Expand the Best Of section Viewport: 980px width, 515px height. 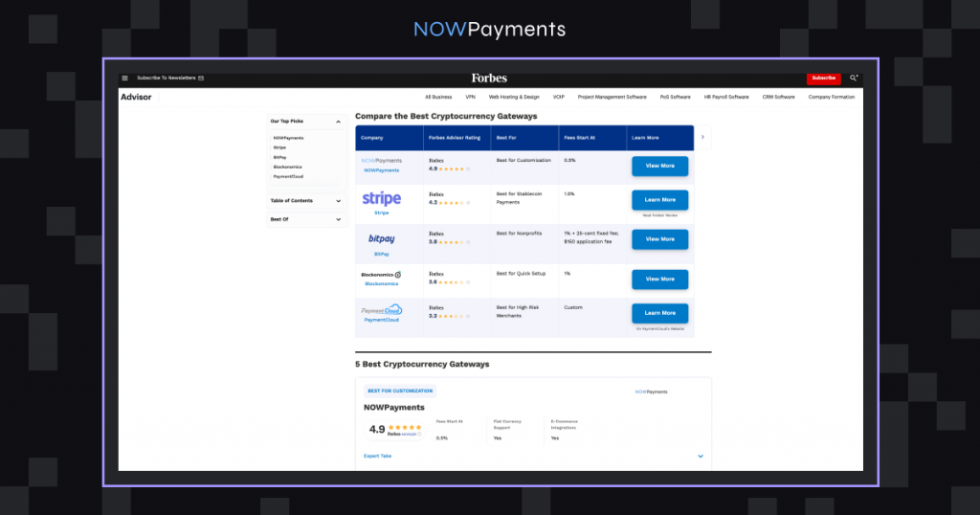pos(338,219)
